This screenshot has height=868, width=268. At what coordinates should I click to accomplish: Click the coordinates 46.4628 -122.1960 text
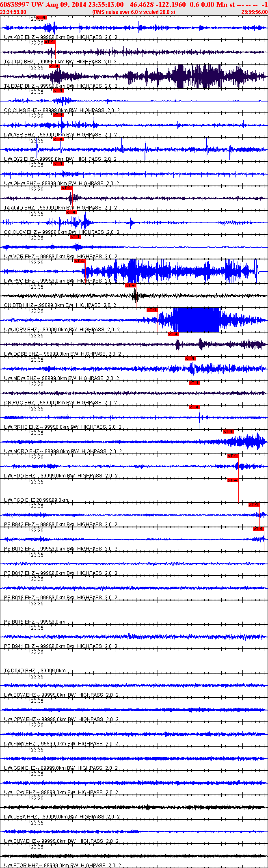click(x=158, y=4)
